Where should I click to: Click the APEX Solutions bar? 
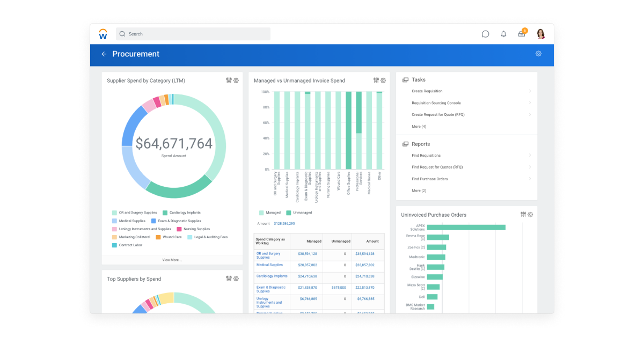(x=466, y=228)
